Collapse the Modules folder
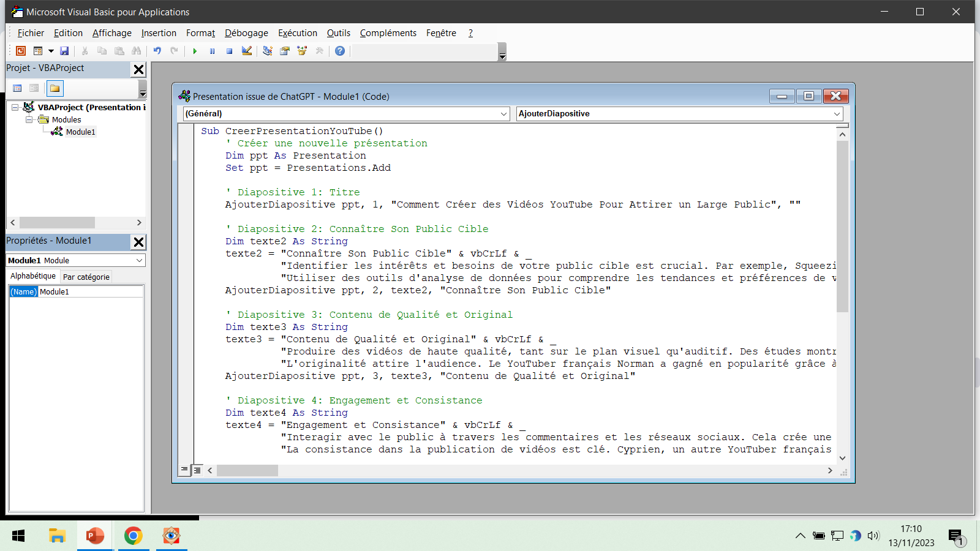980x551 pixels. click(x=28, y=119)
